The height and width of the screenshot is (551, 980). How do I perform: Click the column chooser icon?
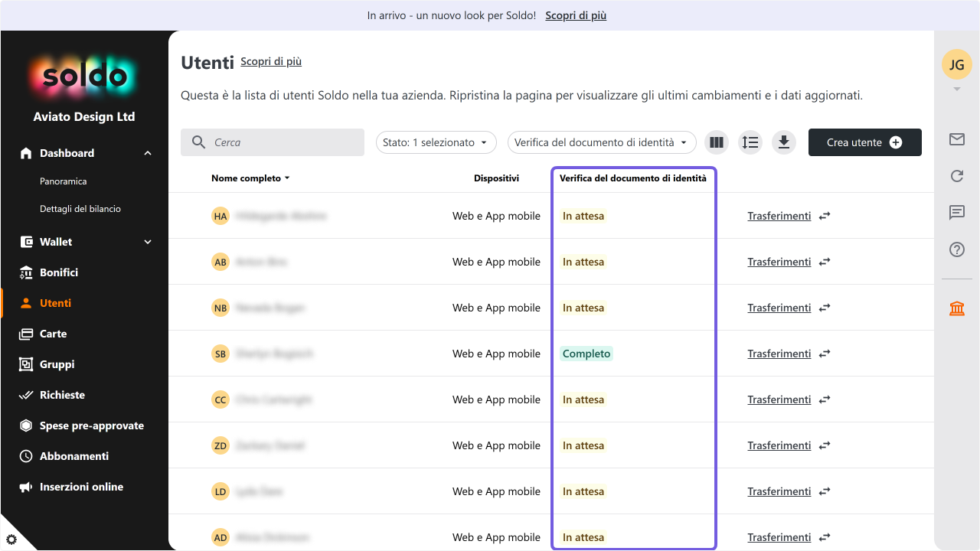(x=717, y=142)
